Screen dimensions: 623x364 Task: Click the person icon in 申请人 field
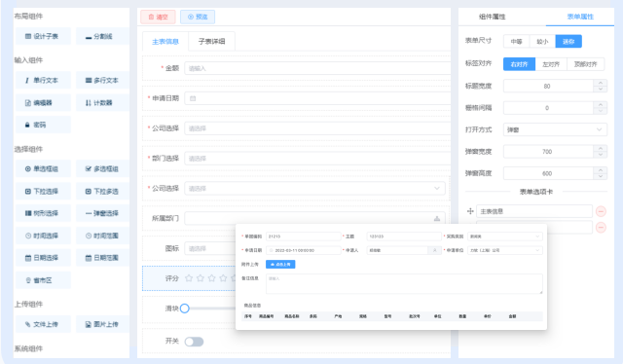(x=434, y=250)
